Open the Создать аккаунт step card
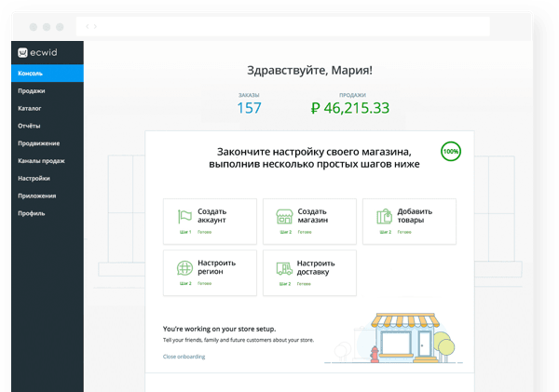Viewport: 559px width, 392px height. tap(210, 222)
